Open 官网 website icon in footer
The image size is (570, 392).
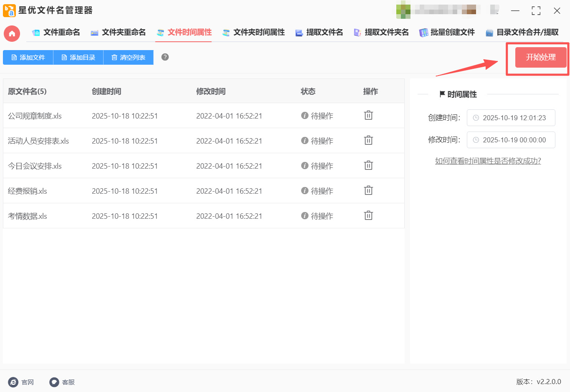coord(13,382)
